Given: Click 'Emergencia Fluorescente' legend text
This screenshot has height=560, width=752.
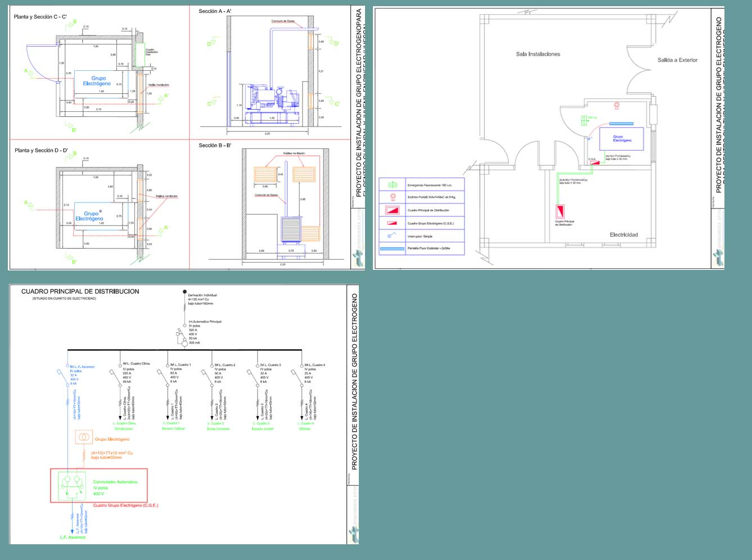Looking at the screenshot, I should coord(430,185).
